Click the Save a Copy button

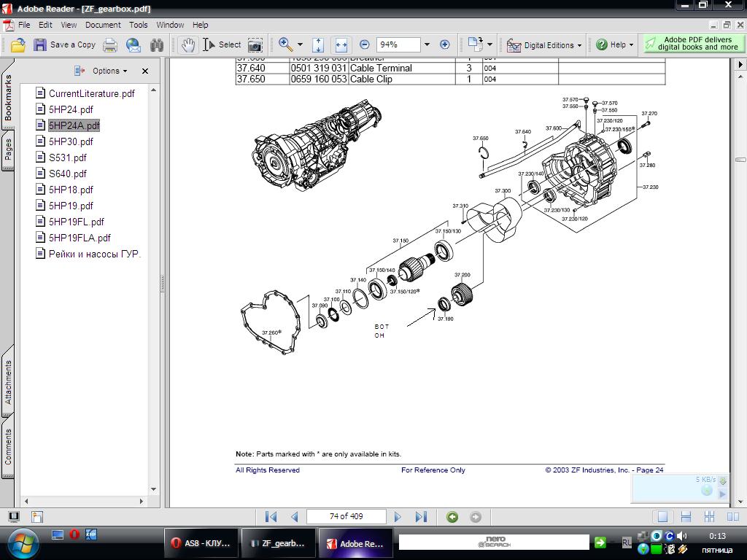coord(65,44)
